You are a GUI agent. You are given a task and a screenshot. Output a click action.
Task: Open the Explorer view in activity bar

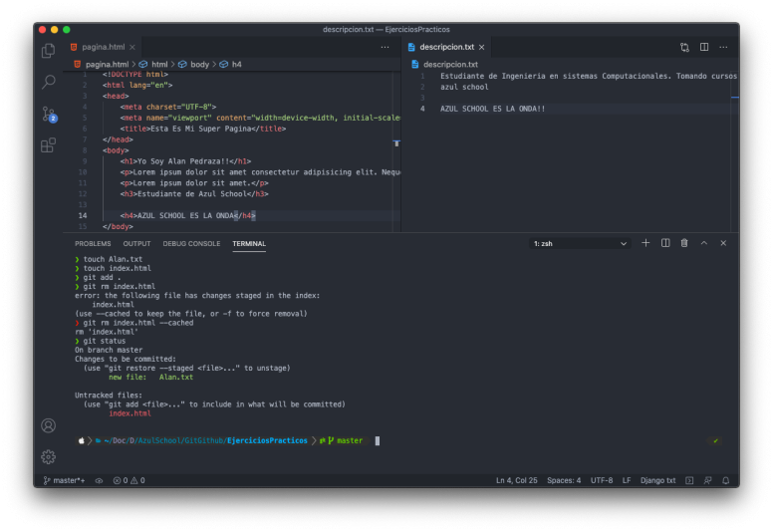point(48,50)
